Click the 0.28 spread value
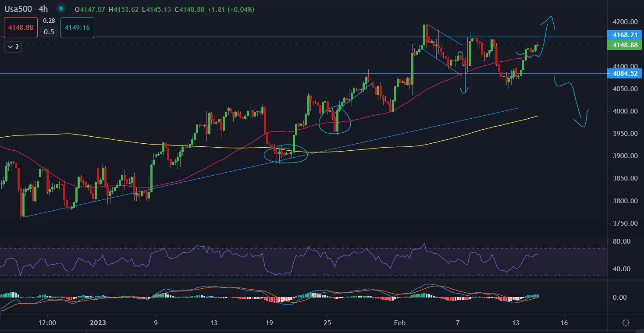The height and width of the screenshot is (333, 644). [x=49, y=21]
